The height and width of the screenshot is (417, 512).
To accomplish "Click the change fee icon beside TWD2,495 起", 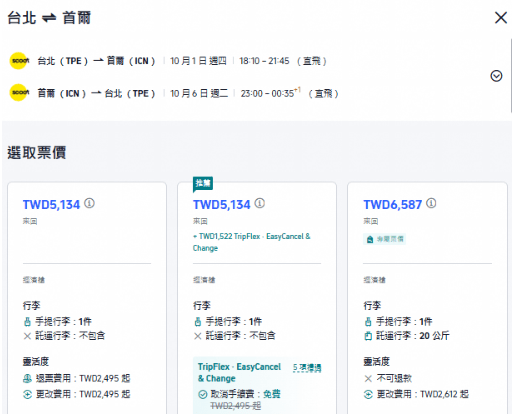I will coord(27,394).
